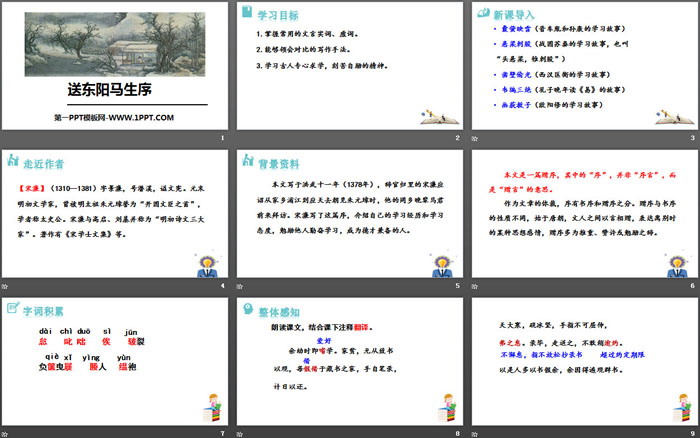700x438 pixels.
Task: Open slide 5 背景资料 thumbnail
Action: tap(350, 213)
